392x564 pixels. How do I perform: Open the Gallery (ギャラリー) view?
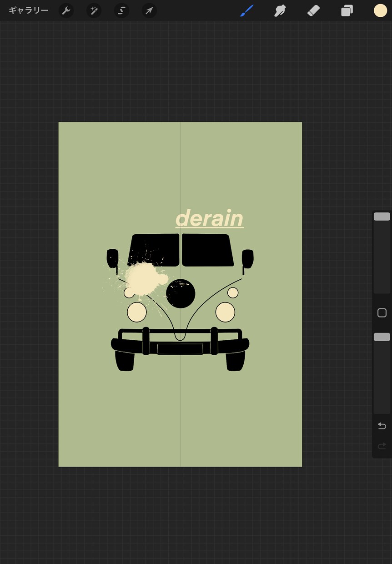29,10
